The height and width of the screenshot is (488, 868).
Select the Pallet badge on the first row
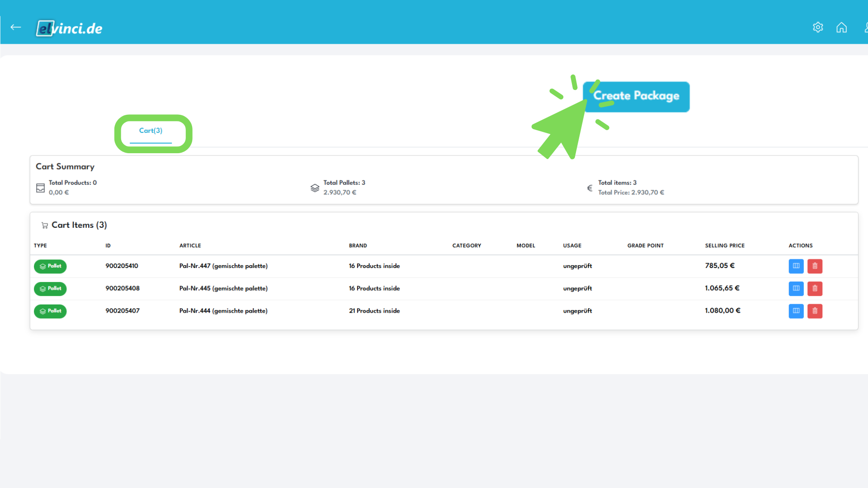coord(50,266)
